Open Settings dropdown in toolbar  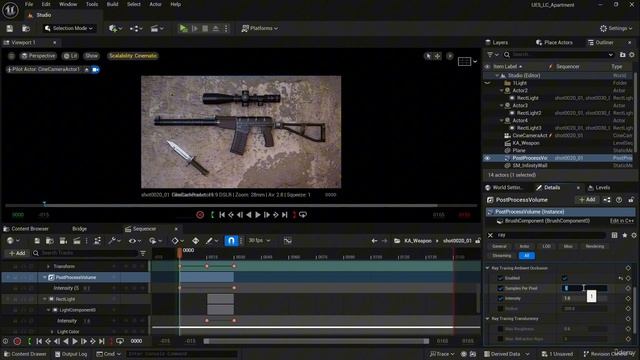[x=616, y=28]
